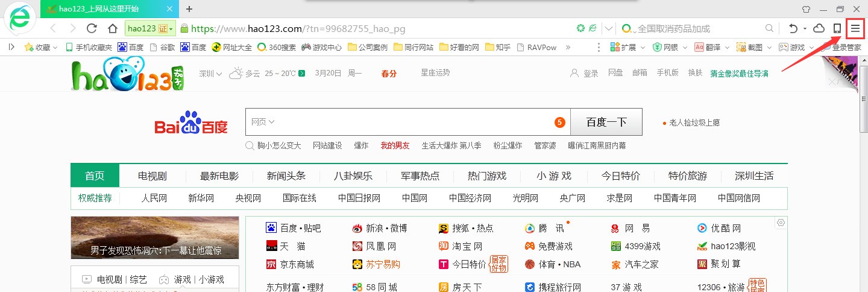Click the search magnifier icon in toolbar
Image resolution: width=868 pixels, height=292 pixels.
tap(770, 28)
